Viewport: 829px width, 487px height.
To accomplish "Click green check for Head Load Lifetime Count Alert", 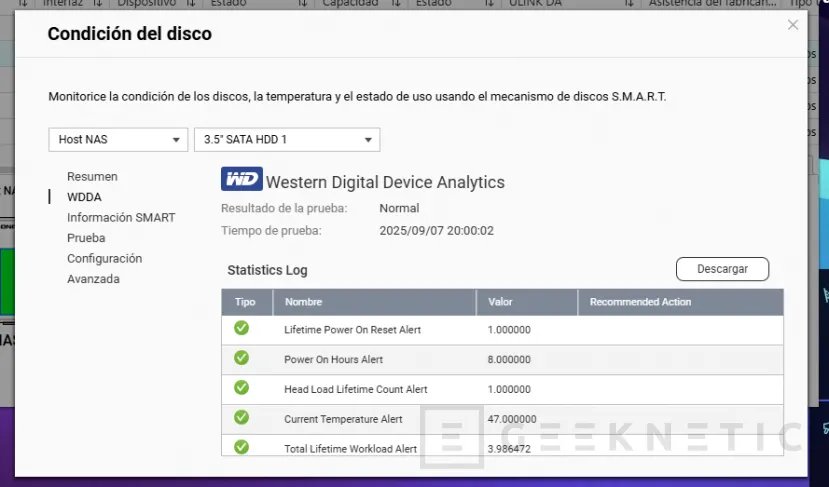I will click(242, 388).
